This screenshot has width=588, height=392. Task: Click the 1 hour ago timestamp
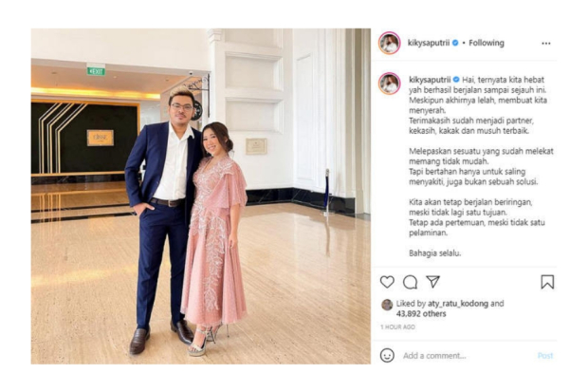[x=397, y=327]
